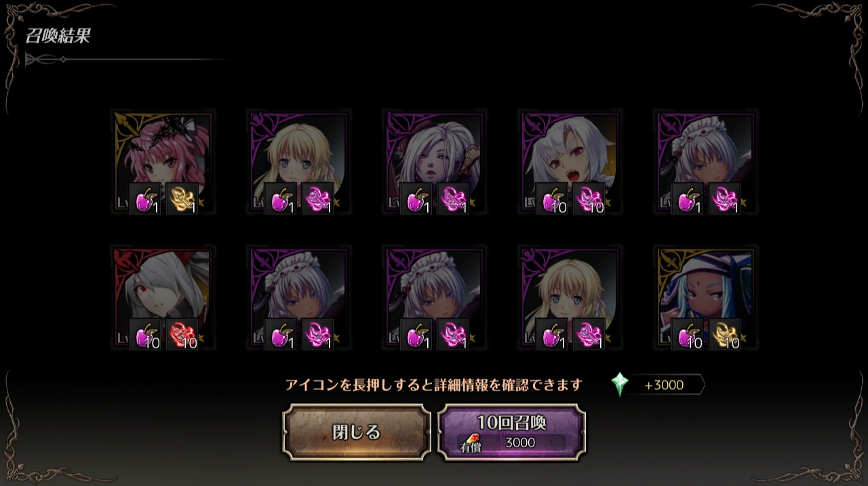Click the gold crystal icon with count 1

(x=182, y=199)
